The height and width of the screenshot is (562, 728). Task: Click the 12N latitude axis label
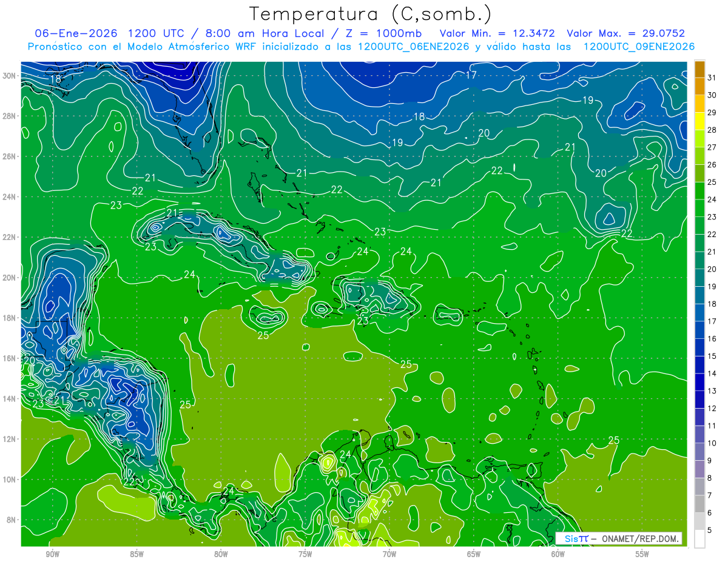coord(9,439)
